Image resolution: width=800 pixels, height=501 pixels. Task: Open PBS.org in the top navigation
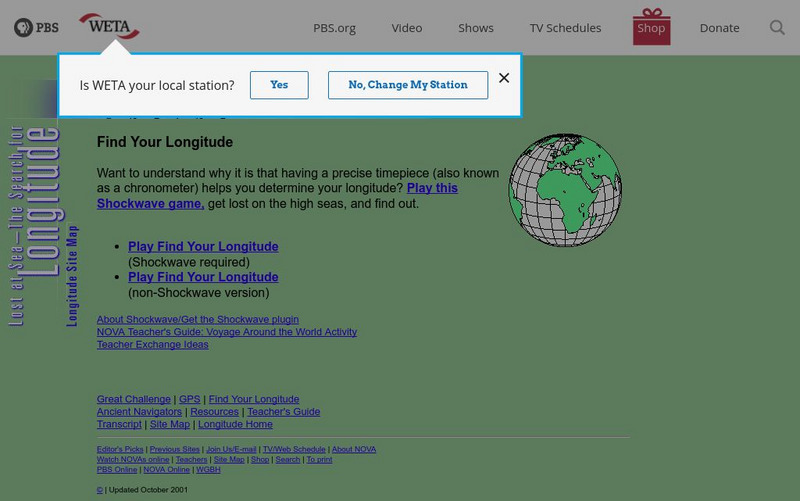click(334, 28)
